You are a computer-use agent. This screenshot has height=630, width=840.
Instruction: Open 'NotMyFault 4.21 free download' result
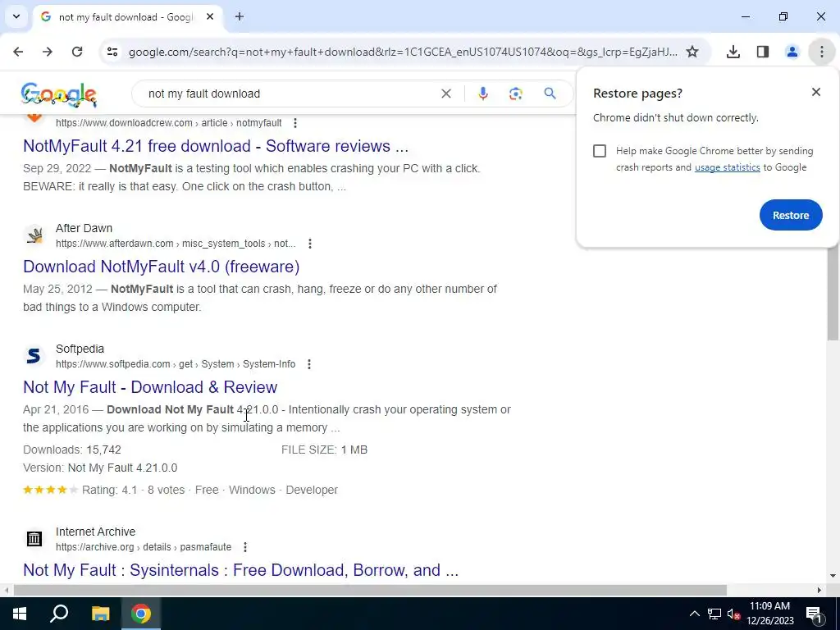[x=216, y=146]
